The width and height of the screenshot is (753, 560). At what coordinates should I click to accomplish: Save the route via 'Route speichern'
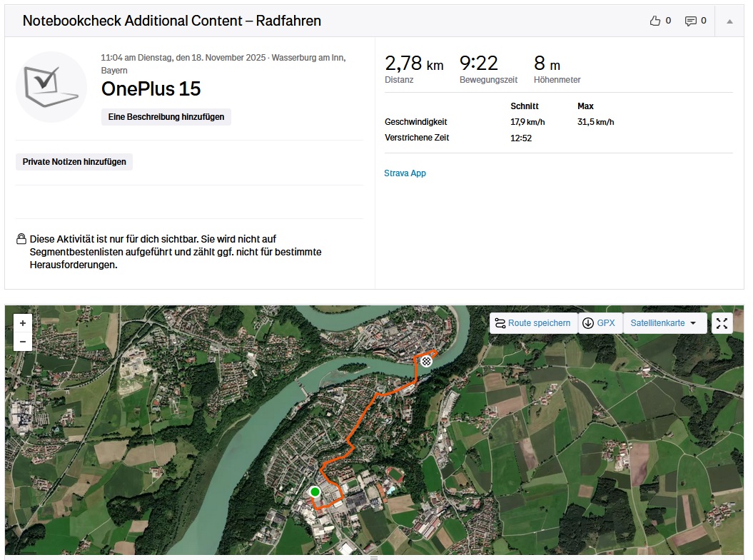[532, 323]
